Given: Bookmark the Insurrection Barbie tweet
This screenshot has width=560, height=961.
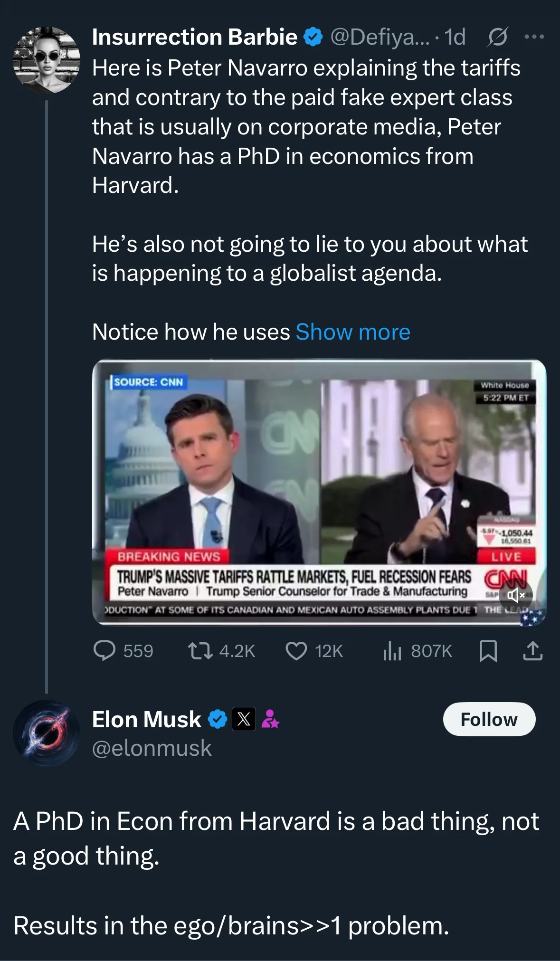Looking at the screenshot, I should point(488,650).
